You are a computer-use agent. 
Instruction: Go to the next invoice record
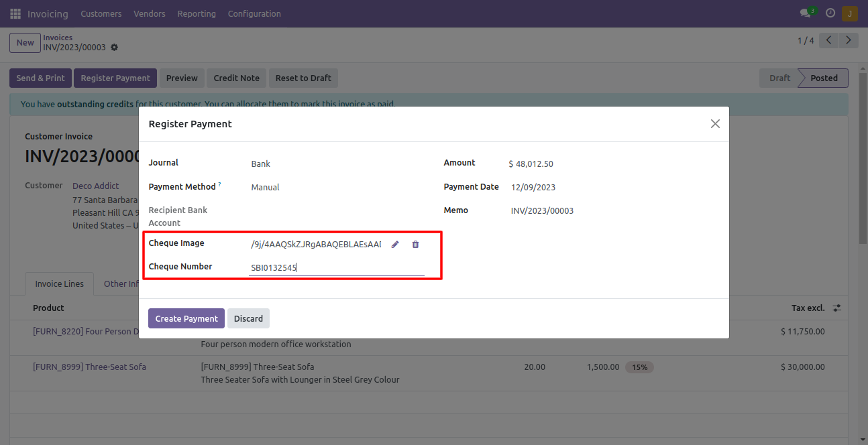tap(849, 41)
